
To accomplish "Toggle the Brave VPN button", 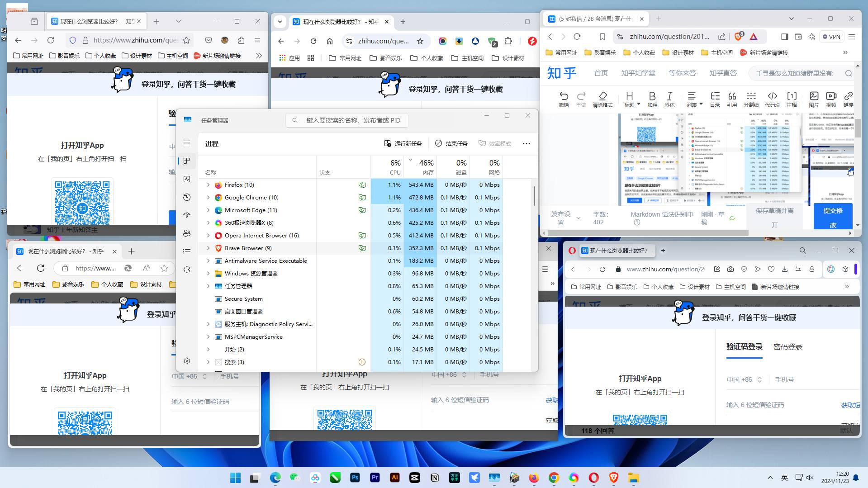I will 831,37.
